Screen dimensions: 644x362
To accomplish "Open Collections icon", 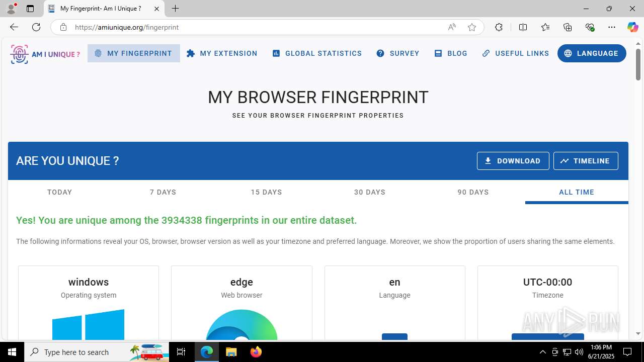I will tap(568, 27).
